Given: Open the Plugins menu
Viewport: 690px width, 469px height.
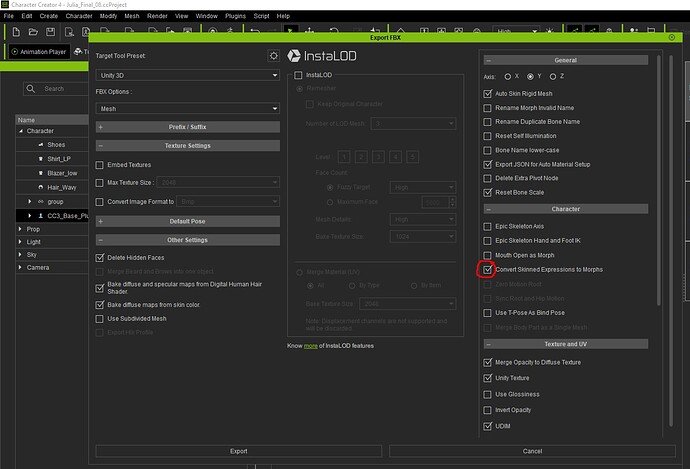Looking at the screenshot, I should click(235, 16).
